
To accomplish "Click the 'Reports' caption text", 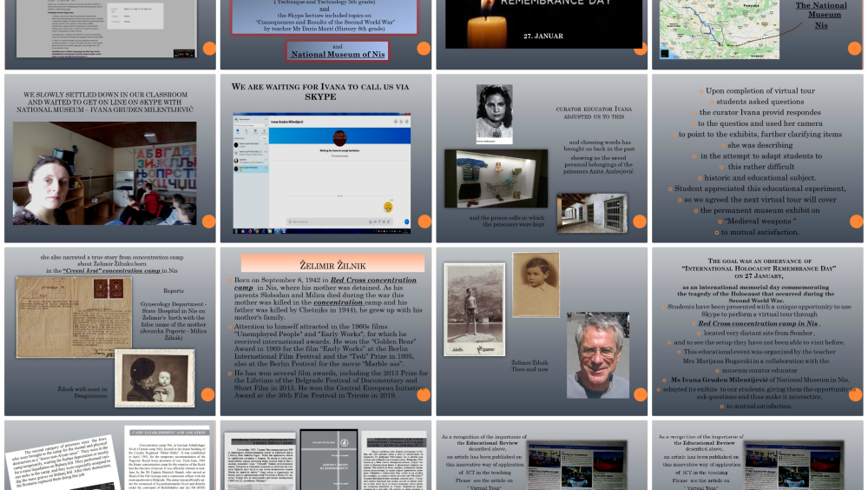I will point(174,291).
